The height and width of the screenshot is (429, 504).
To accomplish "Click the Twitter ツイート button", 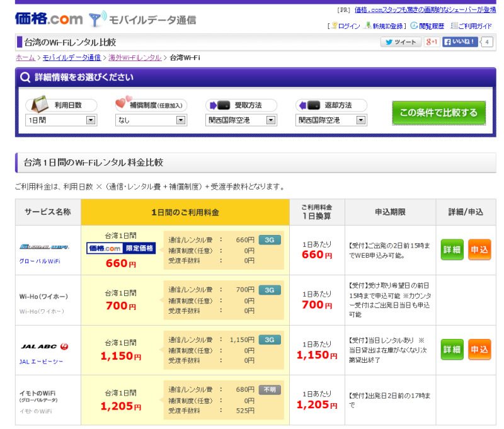I will pyautogui.click(x=400, y=42).
